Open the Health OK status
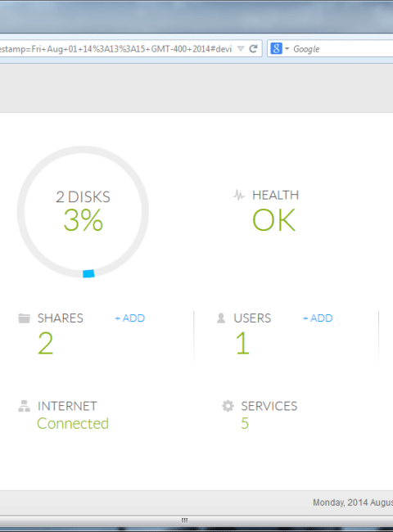 (274, 220)
